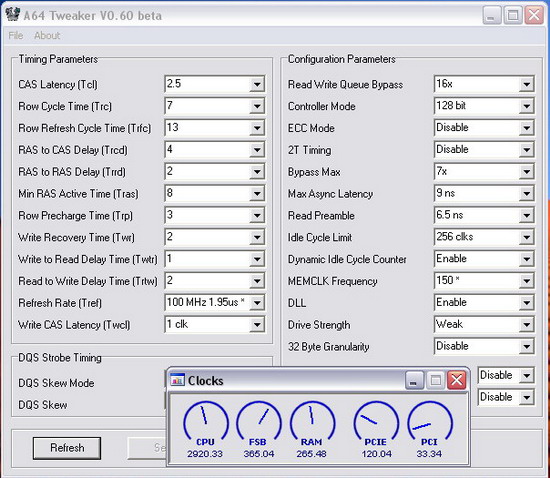This screenshot has height=478, width=550.
Task: Open Write CAS Latency (Twcl) dropdown
Action: click(x=257, y=325)
